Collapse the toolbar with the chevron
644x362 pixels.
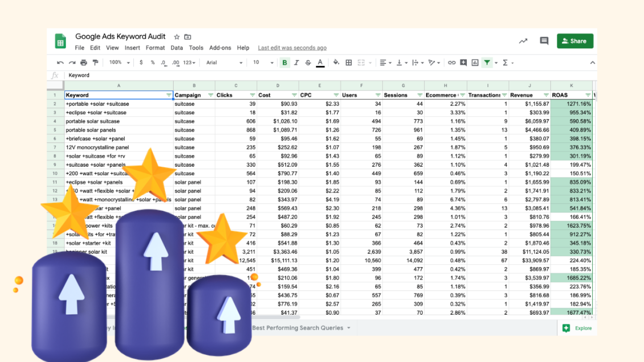[x=593, y=63]
